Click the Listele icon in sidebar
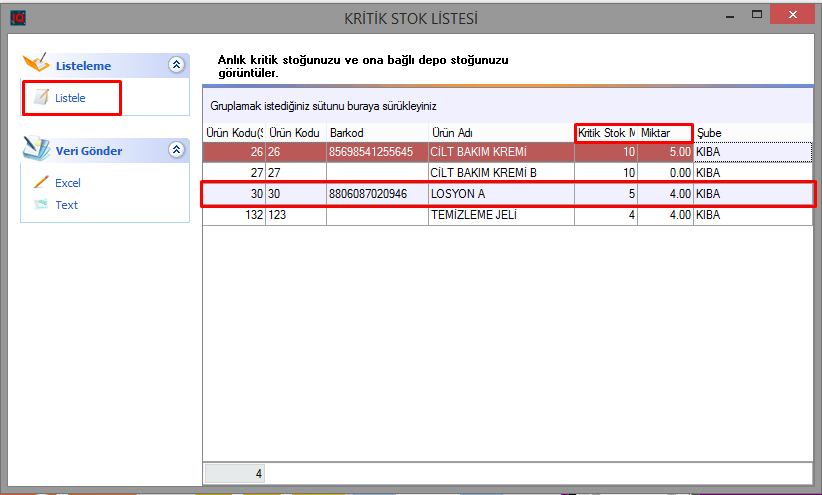The height and width of the screenshot is (495, 822). (41, 98)
